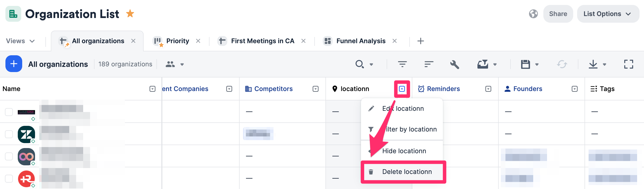Screen dimensions: 644x189
Task: Open the Competitors column dropdown arrow
Action: [x=316, y=89]
